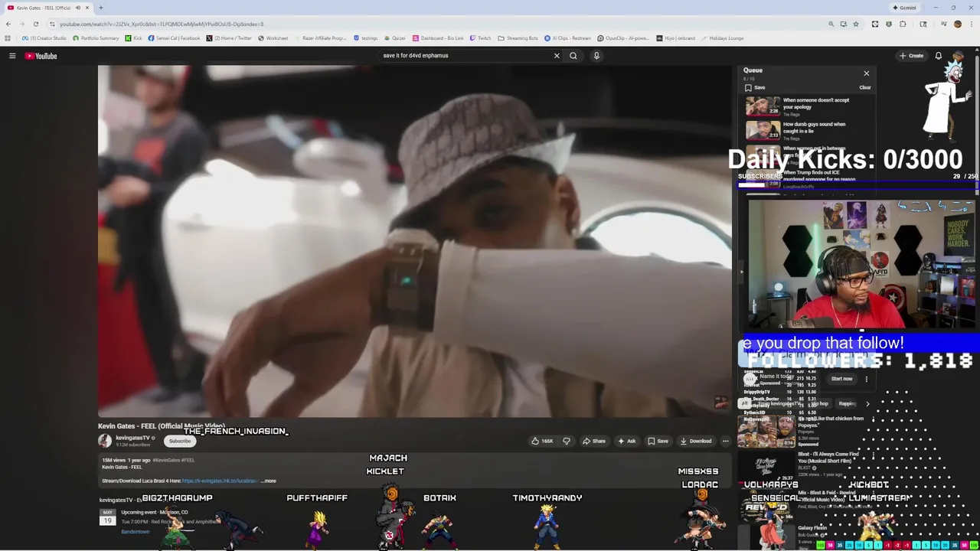
Task: Click the video title Kevin Gates - FEEL
Action: click(x=162, y=426)
